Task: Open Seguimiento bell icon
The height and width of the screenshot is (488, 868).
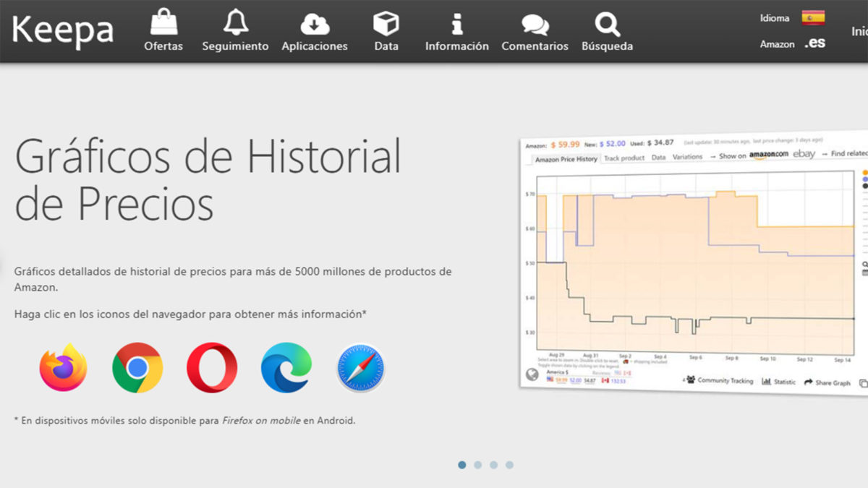Action: [x=235, y=22]
